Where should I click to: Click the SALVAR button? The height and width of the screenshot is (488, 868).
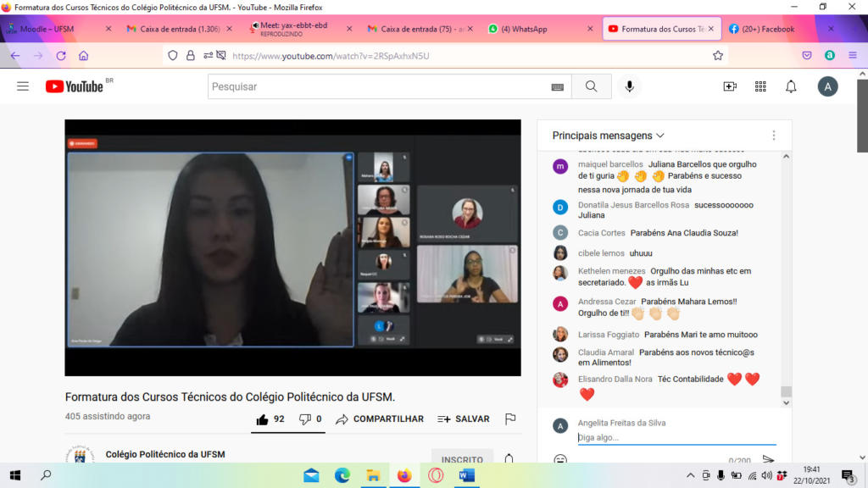coord(464,419)
